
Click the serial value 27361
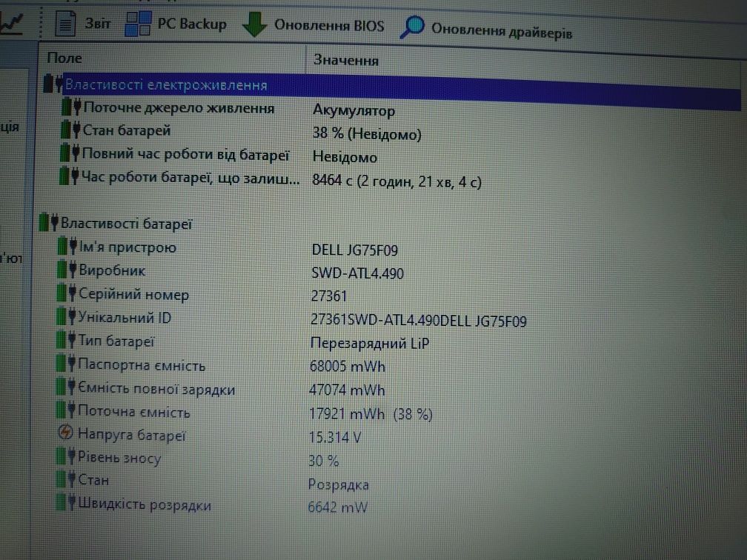point(329,296)
